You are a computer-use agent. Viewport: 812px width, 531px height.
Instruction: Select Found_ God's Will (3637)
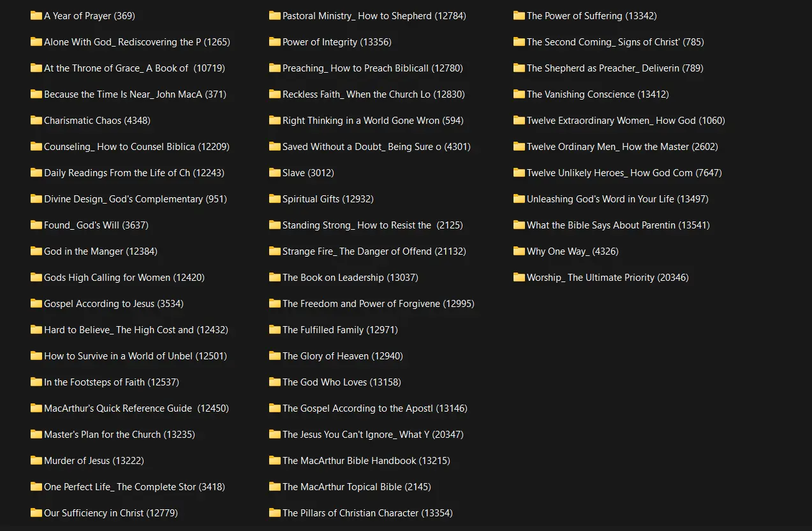point(96,225)
